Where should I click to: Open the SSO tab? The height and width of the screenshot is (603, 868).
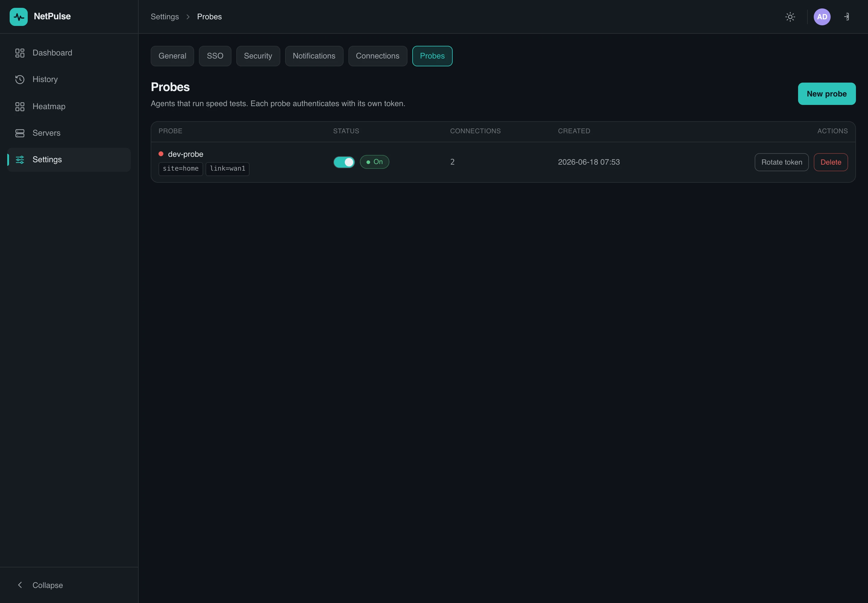(215, 56)
